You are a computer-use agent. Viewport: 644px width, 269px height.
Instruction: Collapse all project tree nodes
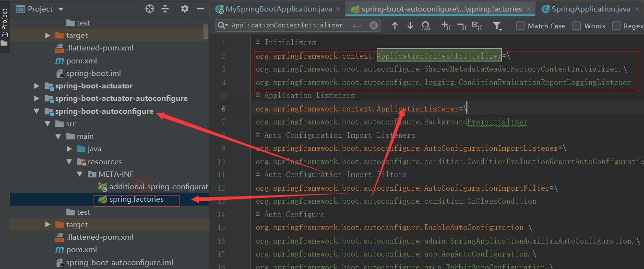pos(165,9)
